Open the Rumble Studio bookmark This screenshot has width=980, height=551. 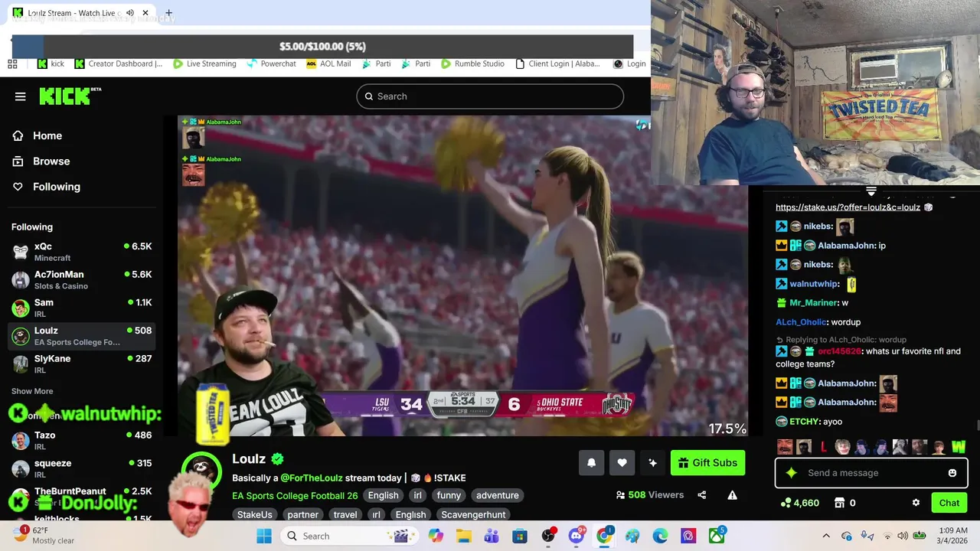pyautogui.click(x=472, y=64)
